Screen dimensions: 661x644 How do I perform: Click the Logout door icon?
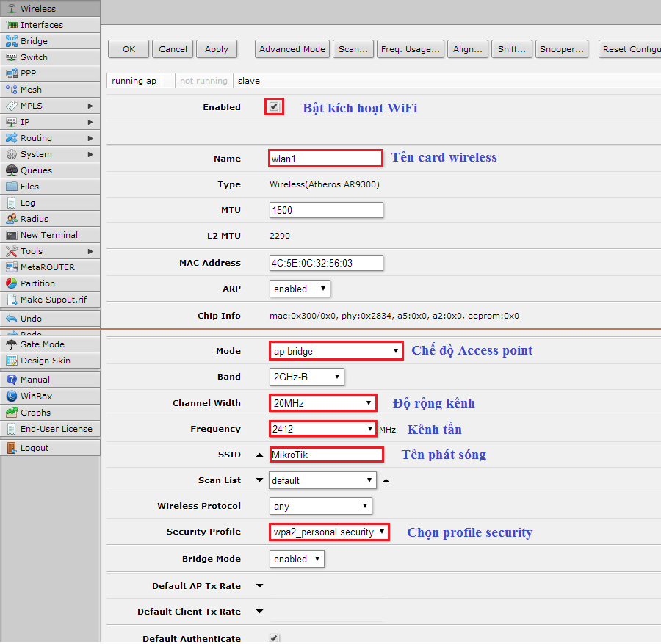coord(12,448)
